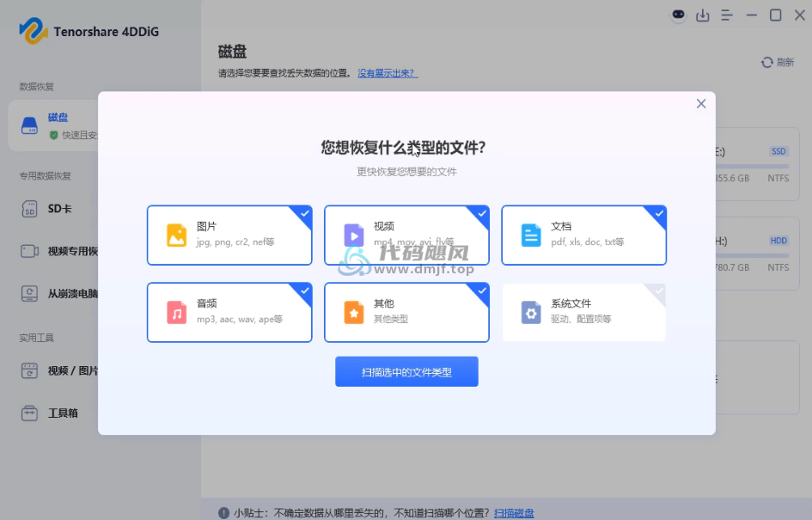Click the 您想恢复什么类型的文件? heading

click(x=403, y=148)
